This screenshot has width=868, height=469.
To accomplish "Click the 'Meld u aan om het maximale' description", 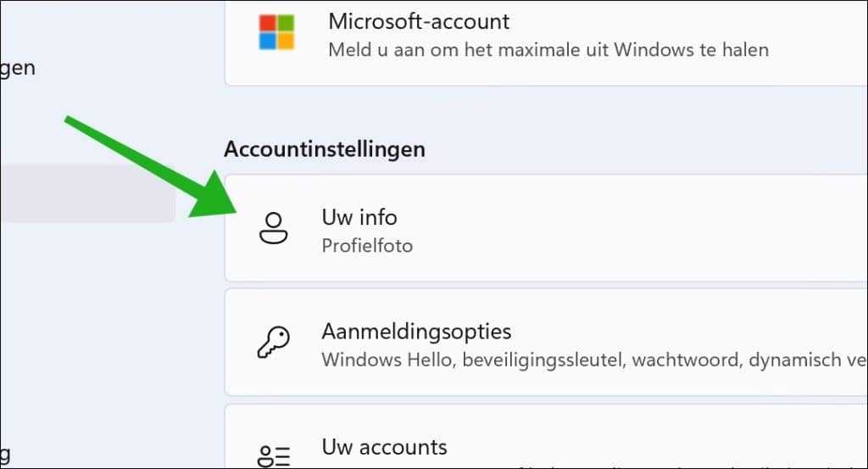I will click(x=548, y=50).
